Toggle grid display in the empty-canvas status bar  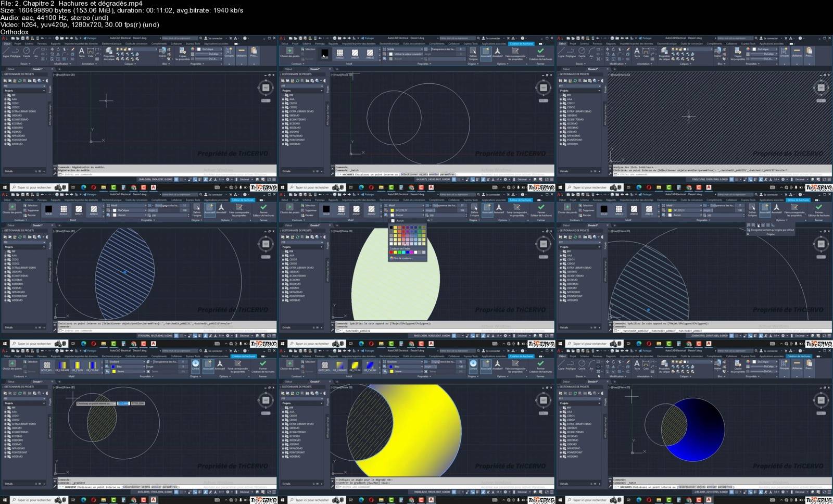(176, 179)
